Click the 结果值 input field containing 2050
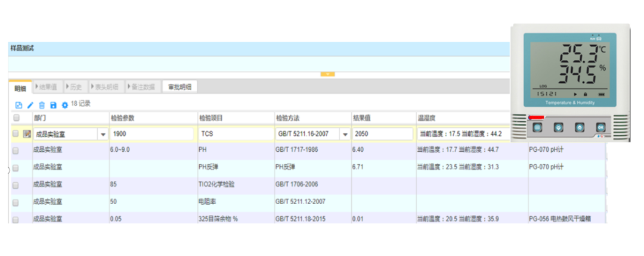This screenshot has width=644, height=256. point(382,134)
